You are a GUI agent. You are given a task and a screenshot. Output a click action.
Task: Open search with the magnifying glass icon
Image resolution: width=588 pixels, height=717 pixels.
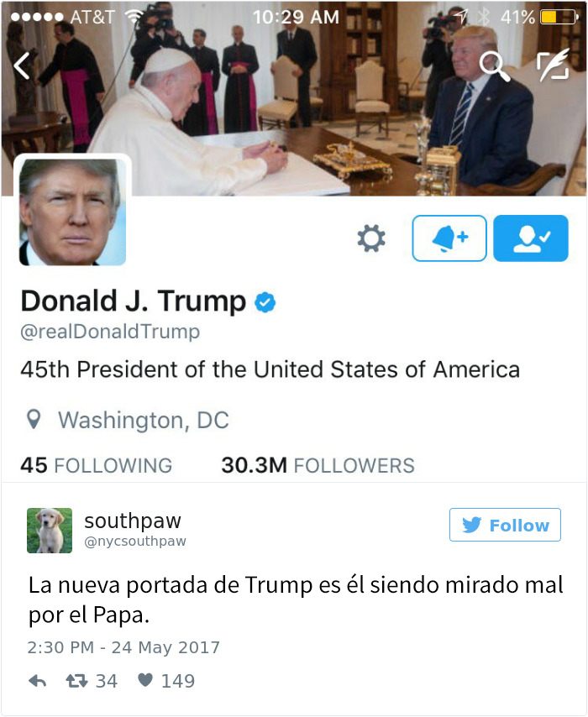pyautogui.click(x=494, y=67)
